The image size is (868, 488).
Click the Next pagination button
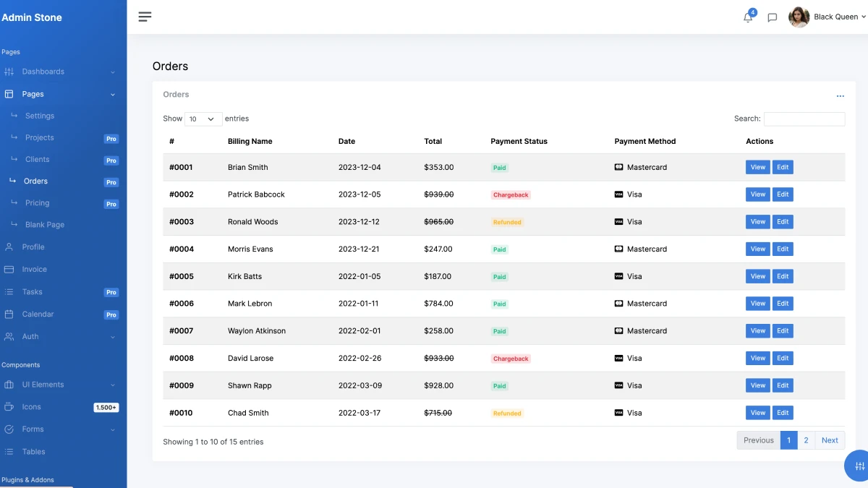(830, 440)
